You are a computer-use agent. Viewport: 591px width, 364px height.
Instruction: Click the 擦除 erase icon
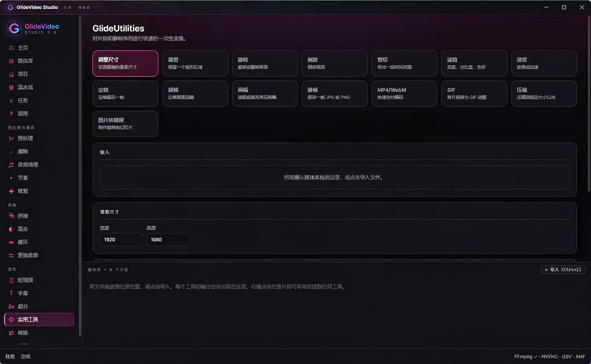11,152
